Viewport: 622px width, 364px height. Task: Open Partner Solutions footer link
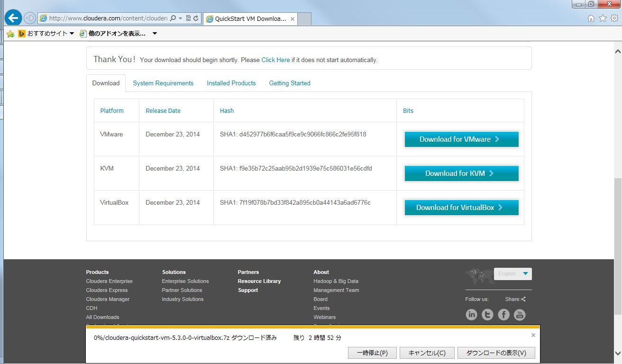click(x=182, y=290)
